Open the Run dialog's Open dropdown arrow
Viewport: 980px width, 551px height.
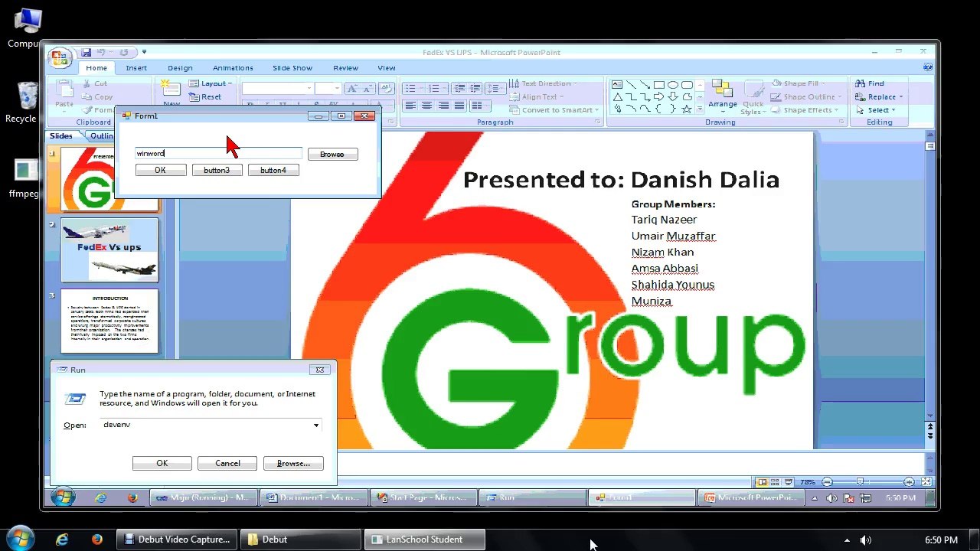click(315, 425)
